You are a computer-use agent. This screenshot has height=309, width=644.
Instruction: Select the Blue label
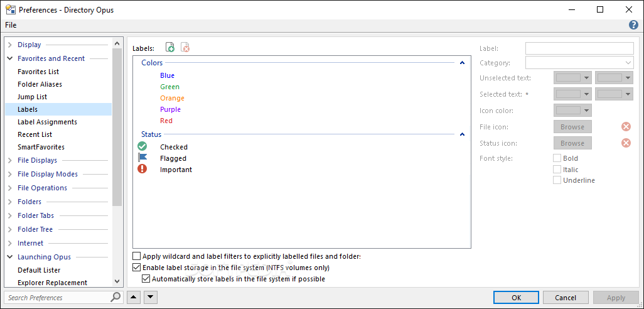[167, 75]
